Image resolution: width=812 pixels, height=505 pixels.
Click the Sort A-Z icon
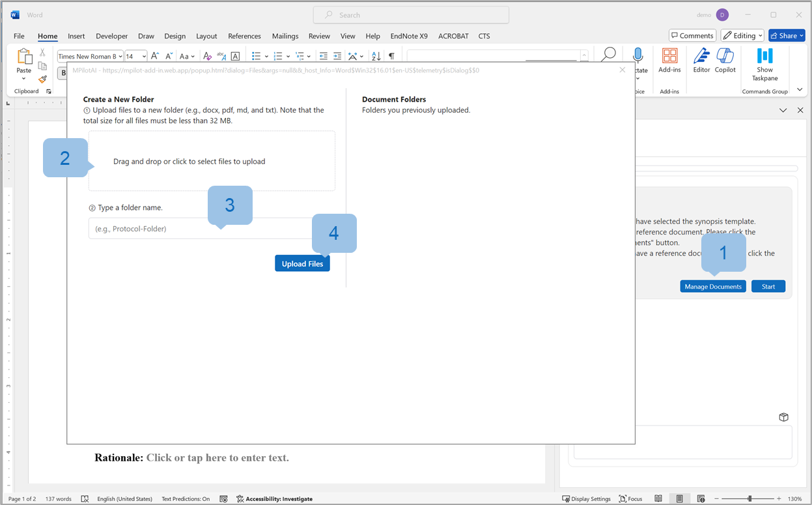(376, 56)
